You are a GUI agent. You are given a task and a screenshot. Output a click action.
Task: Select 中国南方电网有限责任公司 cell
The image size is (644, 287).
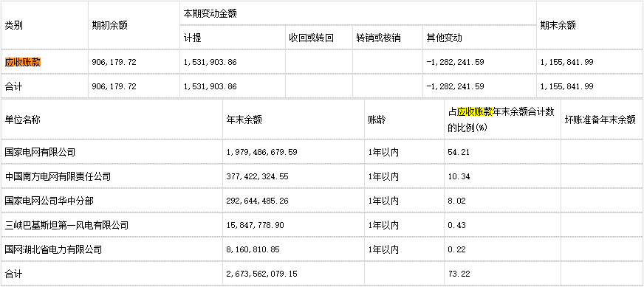[58, 176]
